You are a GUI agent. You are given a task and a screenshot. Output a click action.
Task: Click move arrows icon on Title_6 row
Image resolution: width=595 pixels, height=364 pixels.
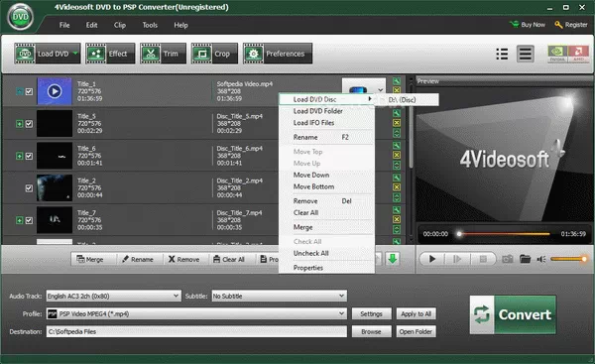tap(397, 165)
